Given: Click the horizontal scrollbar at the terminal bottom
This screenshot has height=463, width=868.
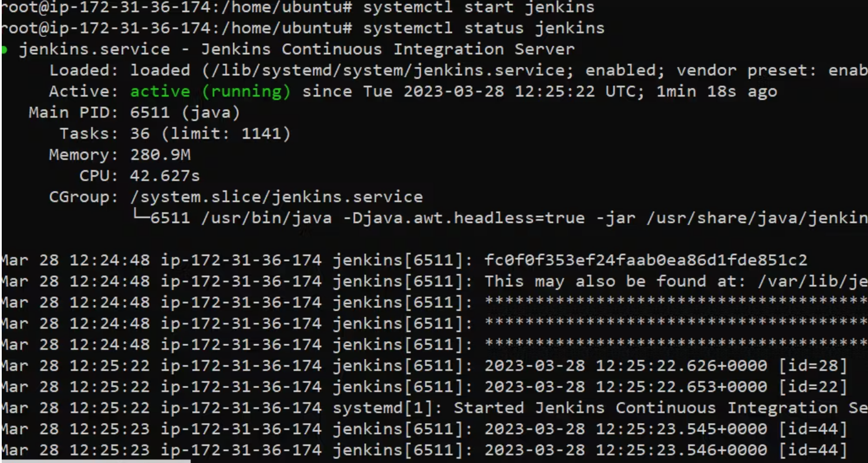Looking at the screenshot, I should click(95, 461).
